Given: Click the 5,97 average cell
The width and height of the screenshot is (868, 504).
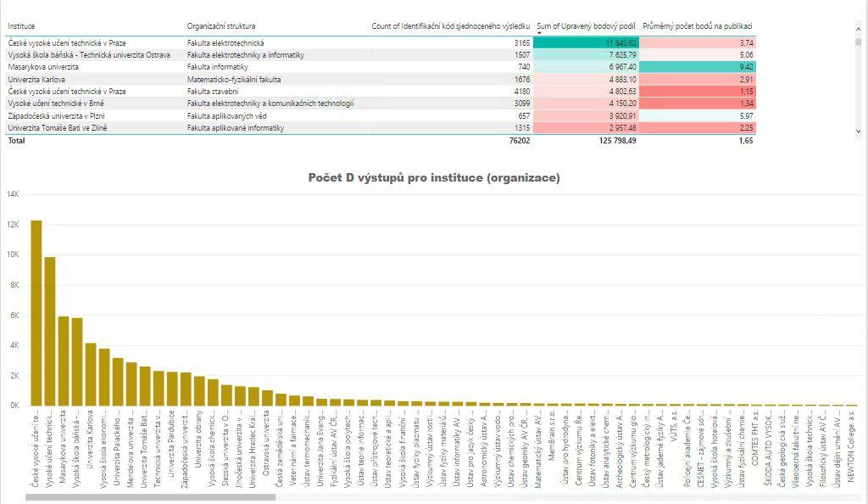Looking at the screenshot, I should point(698,115).
